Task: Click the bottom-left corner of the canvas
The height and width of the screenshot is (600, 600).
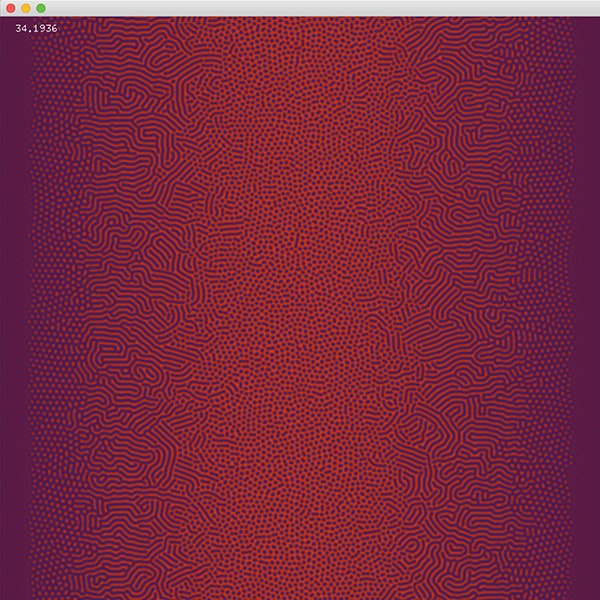Action: (x=4, y=595)
